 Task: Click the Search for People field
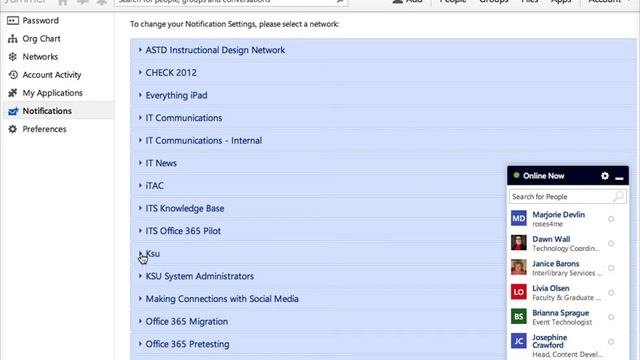(x=567, y=197)
